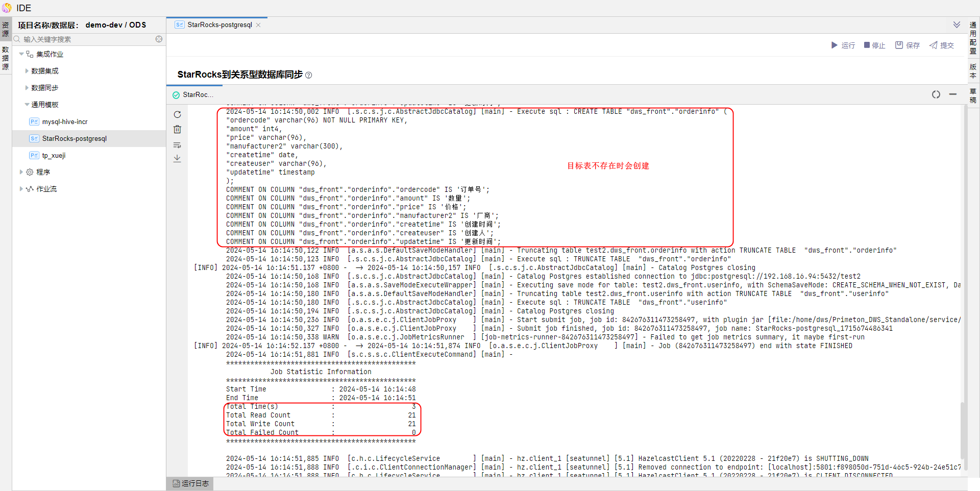Image resolution: width=980 pixels, height=491 pixels.
Task: Click the Stop (停止) button
Action: (x=874, y=45)
